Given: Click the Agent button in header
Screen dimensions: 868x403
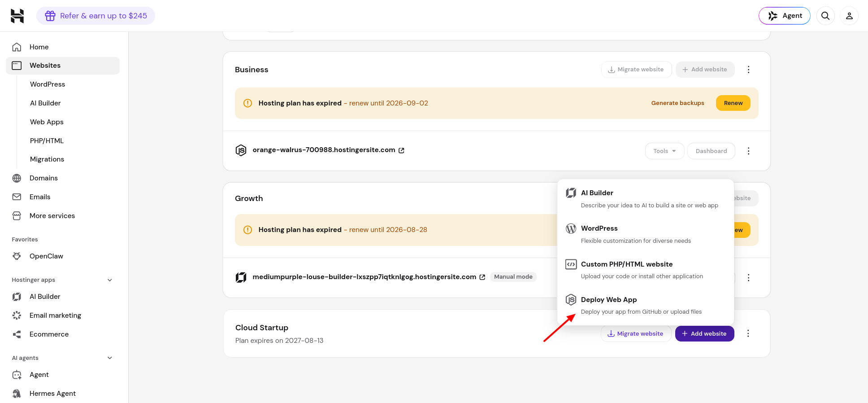Looking at the screenshot, I should [785, 16].
